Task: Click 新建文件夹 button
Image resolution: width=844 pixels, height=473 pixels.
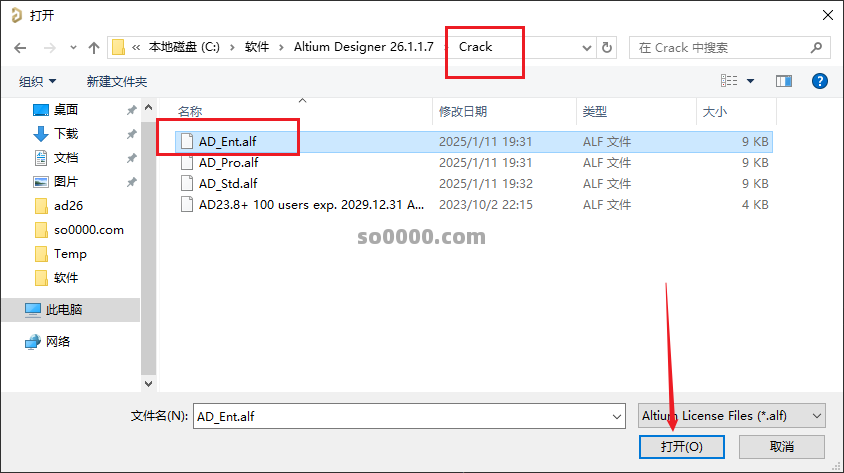Action: pyautogui.click(x=117, y=81)
